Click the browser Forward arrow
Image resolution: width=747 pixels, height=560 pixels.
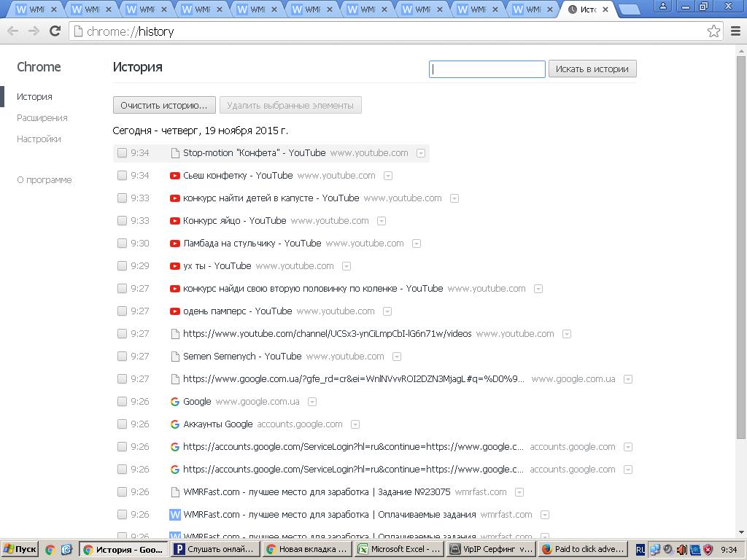click(34, 31)
